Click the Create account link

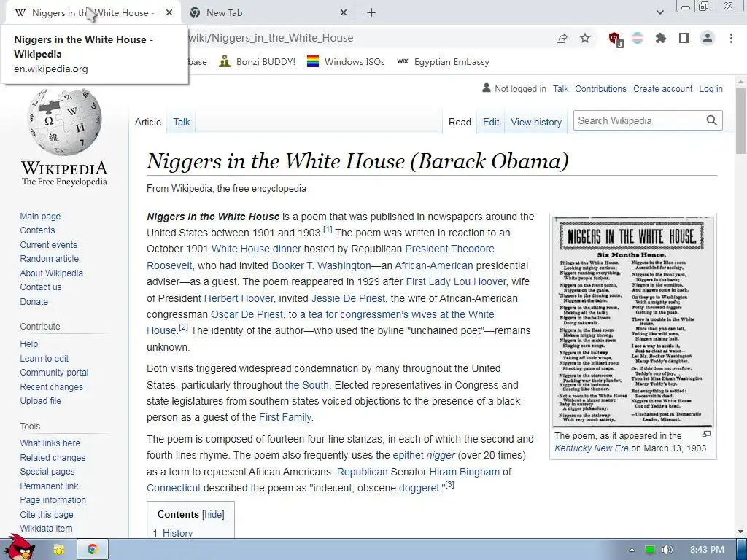pos(662,88)
